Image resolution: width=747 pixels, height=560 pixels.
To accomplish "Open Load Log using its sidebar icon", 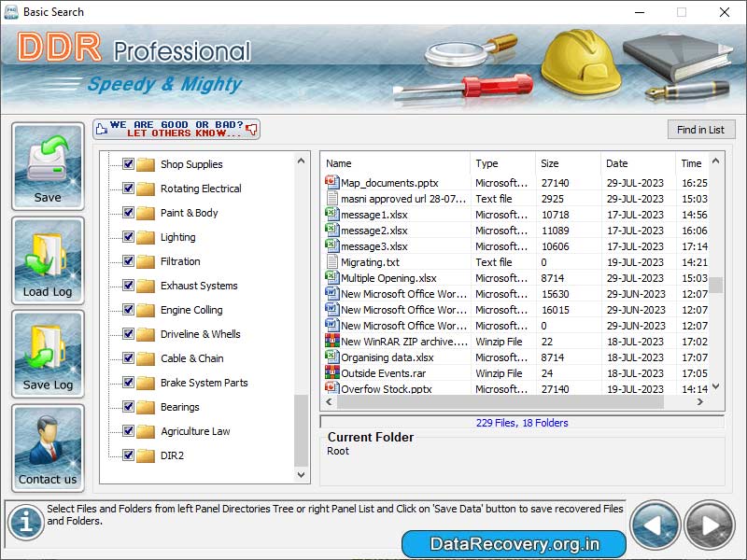I will (47, 254).
